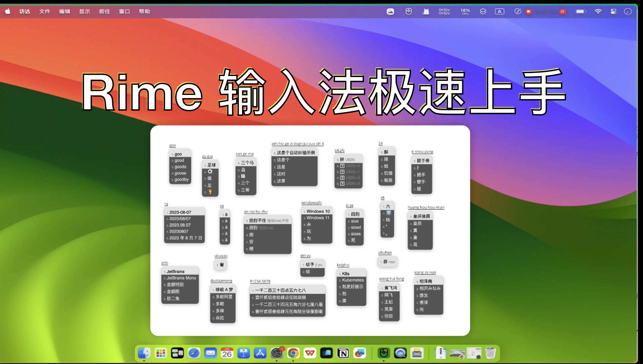Click the circled pen menu bar icon
The image size is (643, 364).
[518, 12]
